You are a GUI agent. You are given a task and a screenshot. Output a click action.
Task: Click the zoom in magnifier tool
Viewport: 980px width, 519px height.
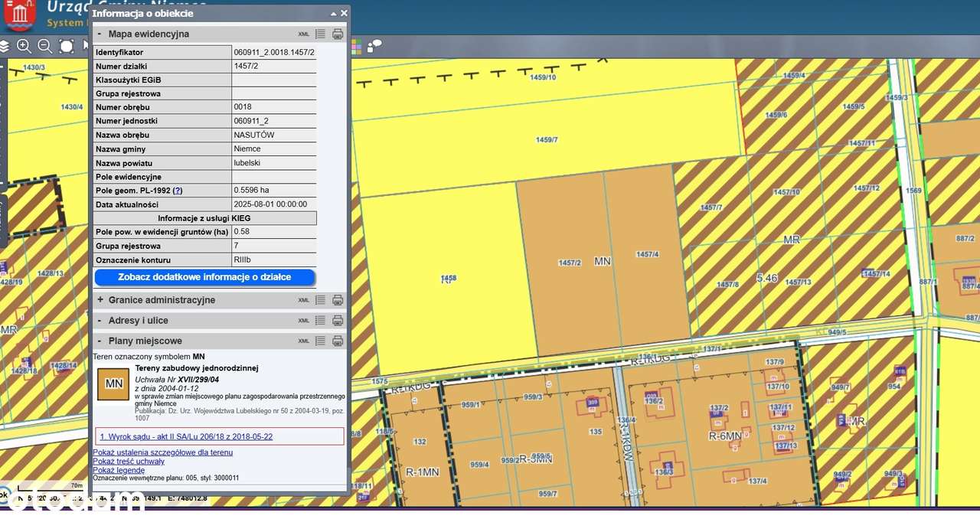click(x=24, y=46)
